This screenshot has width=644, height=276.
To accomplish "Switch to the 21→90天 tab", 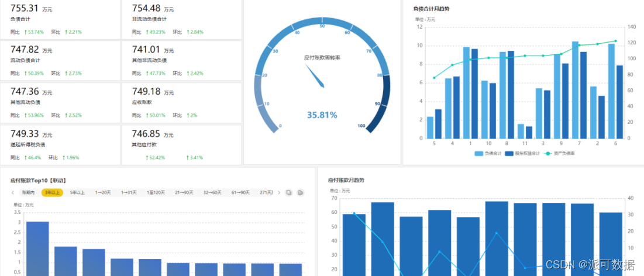I will 184,192.
